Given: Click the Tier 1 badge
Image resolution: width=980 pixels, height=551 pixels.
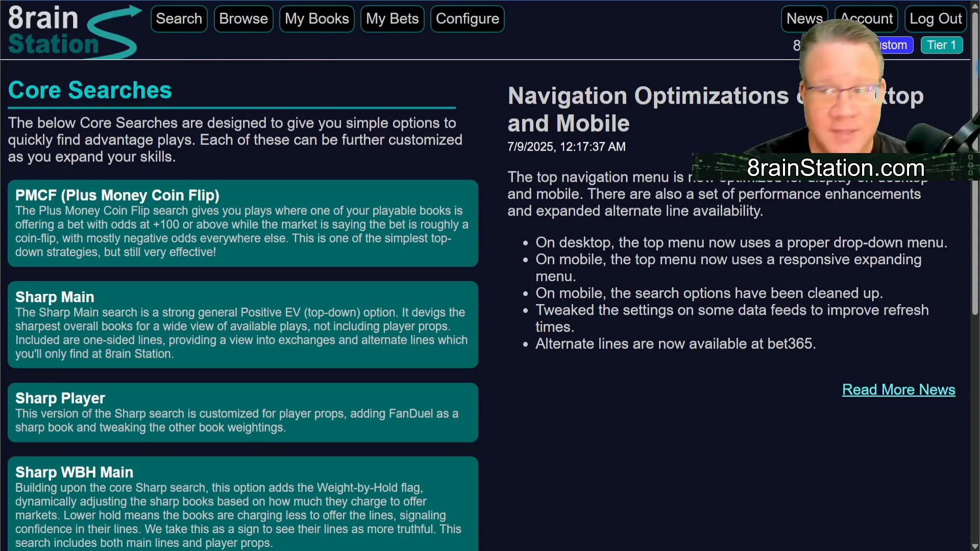Looking at the screenshot, I should pos(941,45).
